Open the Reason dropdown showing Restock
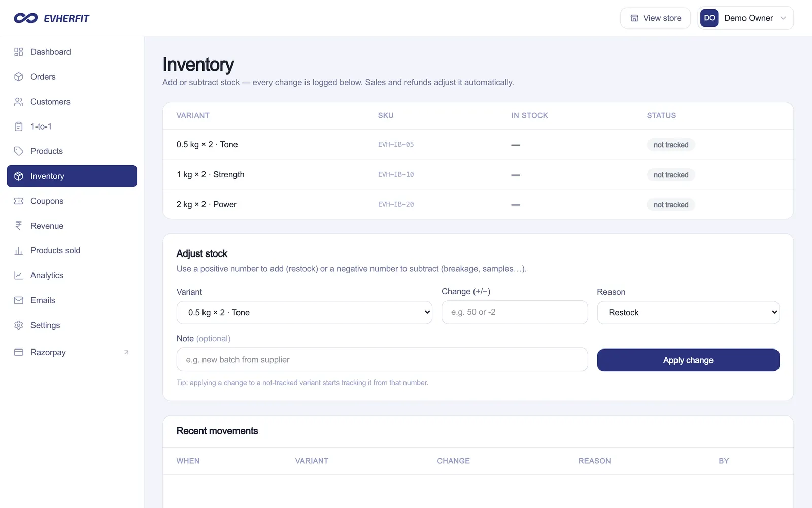The height and width of the screenshot is (508, 812). 688,312
